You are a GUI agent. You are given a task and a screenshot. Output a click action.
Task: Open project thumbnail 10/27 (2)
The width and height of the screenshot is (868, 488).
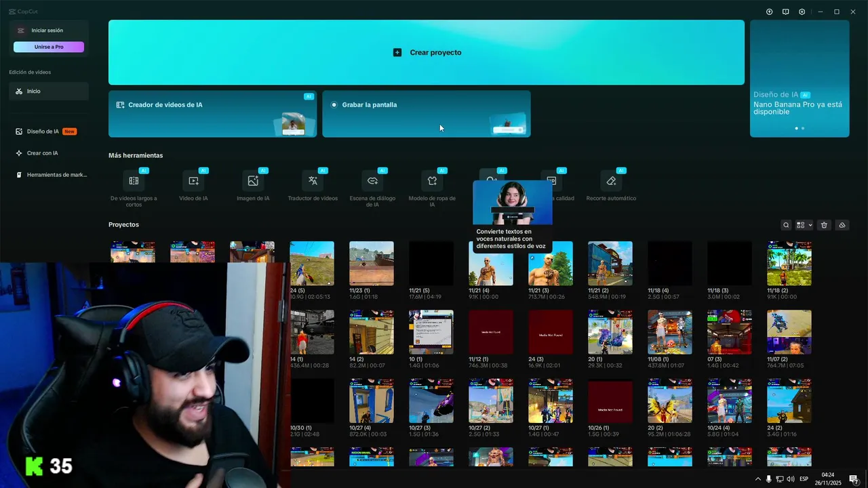(x=491, y=401)
